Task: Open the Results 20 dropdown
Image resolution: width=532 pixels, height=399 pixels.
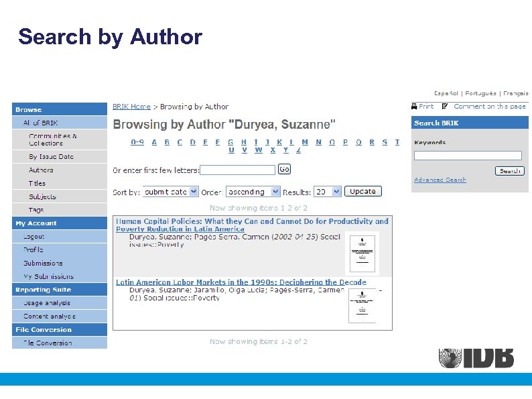Action: pos(328,192)
